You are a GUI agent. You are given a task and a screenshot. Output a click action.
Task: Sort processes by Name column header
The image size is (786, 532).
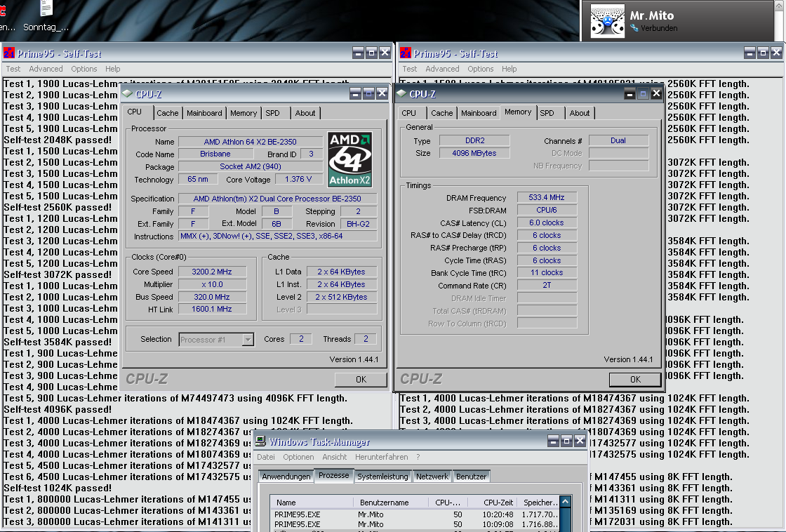[312, 502]
